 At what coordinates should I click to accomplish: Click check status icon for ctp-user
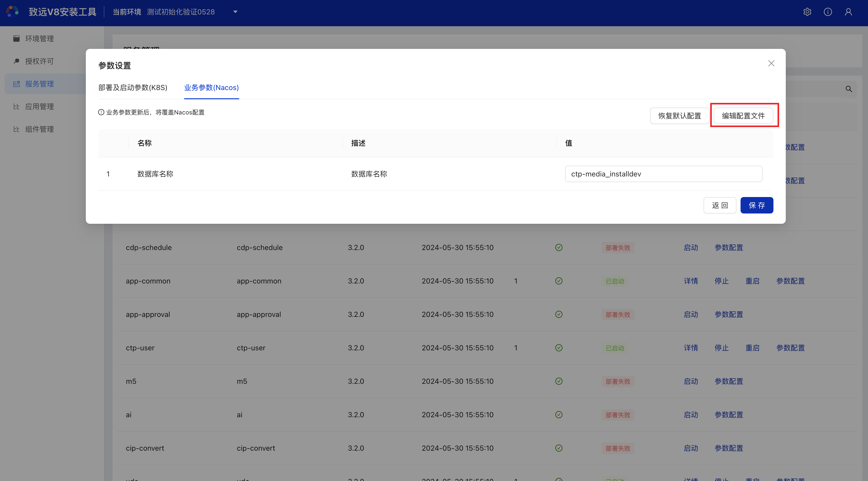click(x=559, y=348)
